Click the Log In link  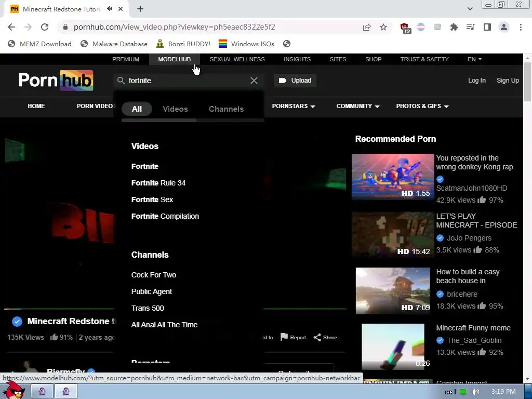click(x=477, y=81)
